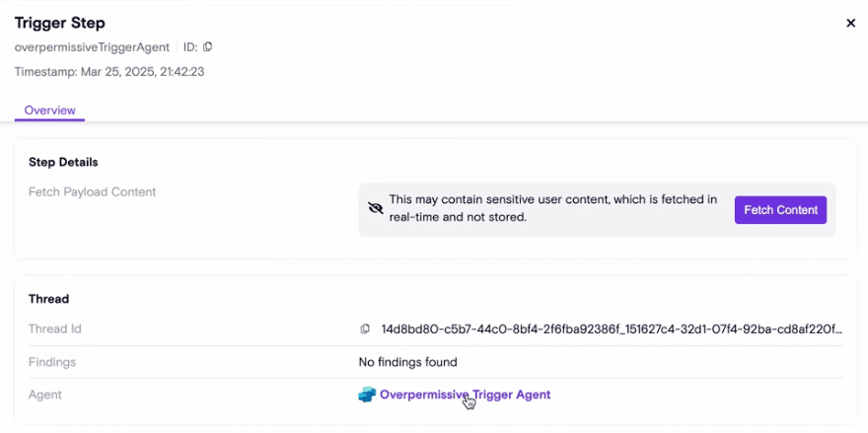
Task: Open the Overpermissive Trigger Agent link
Action: [x=465, y=395]
